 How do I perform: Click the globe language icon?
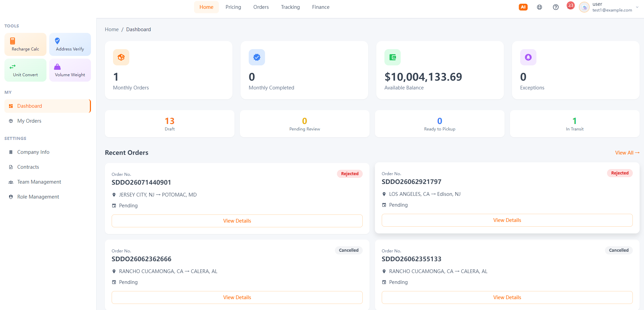coord(539,7)
